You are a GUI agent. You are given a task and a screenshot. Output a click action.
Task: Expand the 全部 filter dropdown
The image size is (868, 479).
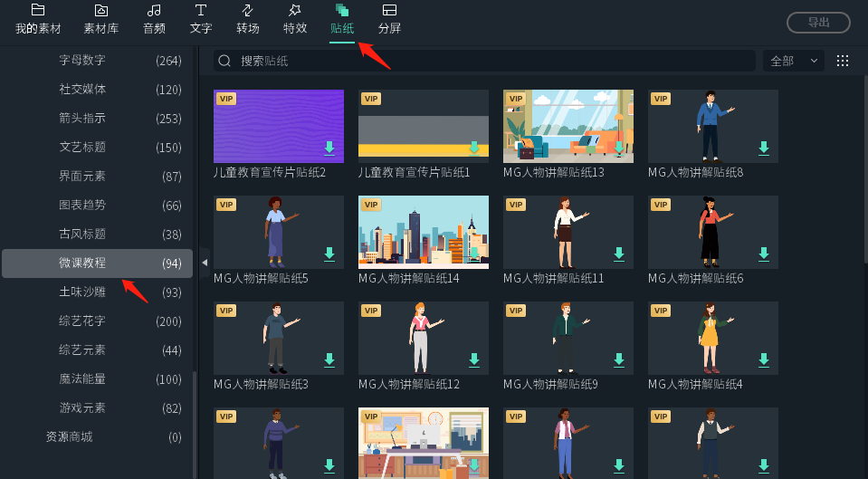pos(794,61)
